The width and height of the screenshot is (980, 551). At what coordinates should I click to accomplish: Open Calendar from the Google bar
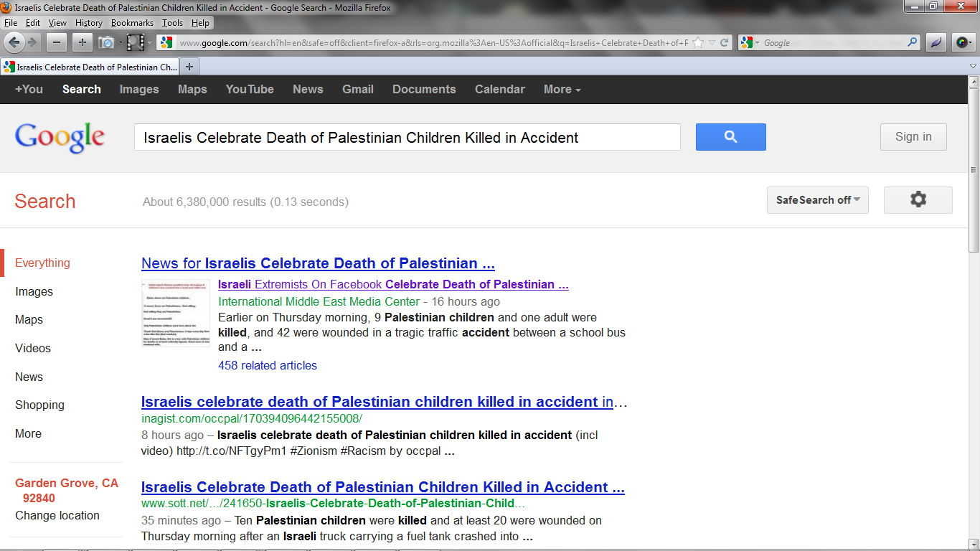point(500,90)
